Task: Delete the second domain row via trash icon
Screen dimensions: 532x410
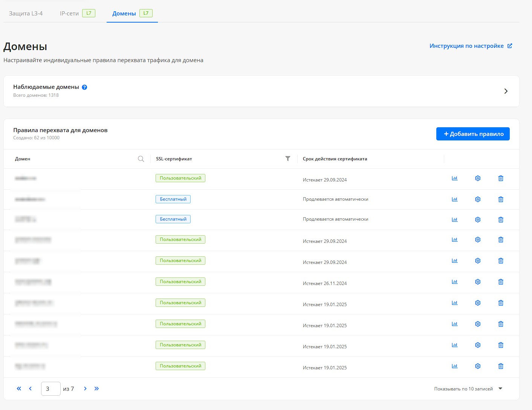Action: point(501,199)
